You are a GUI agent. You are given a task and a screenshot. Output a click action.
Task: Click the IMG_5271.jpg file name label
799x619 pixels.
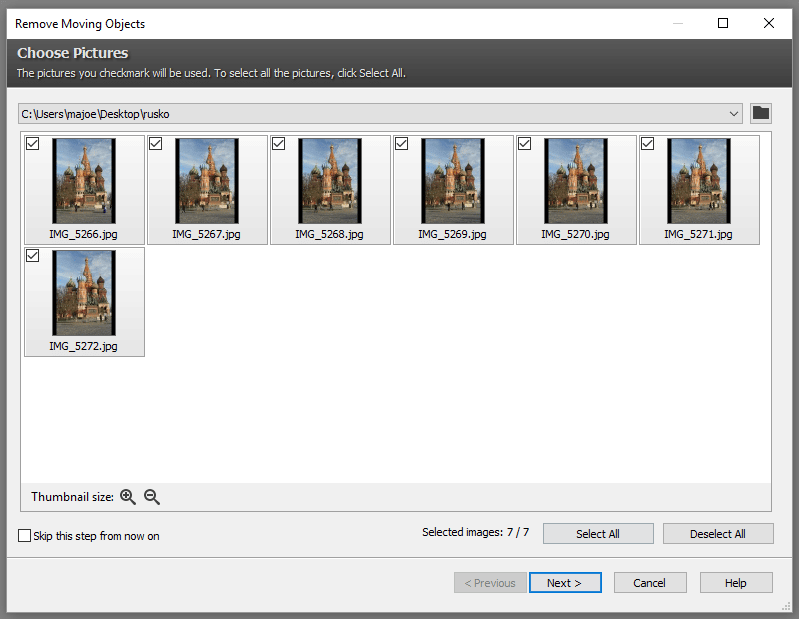point(699,234)
